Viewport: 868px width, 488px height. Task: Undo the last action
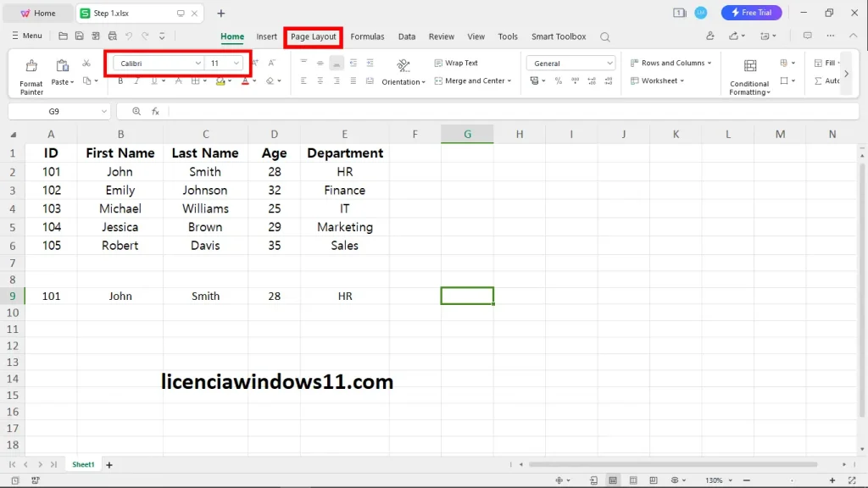point(129,36)
